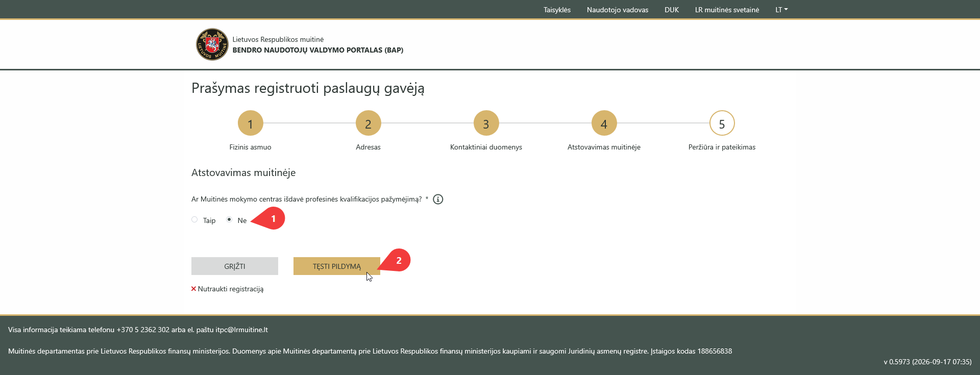
Task: Click Nutraukti registraciją link
Action: point(231,289)
